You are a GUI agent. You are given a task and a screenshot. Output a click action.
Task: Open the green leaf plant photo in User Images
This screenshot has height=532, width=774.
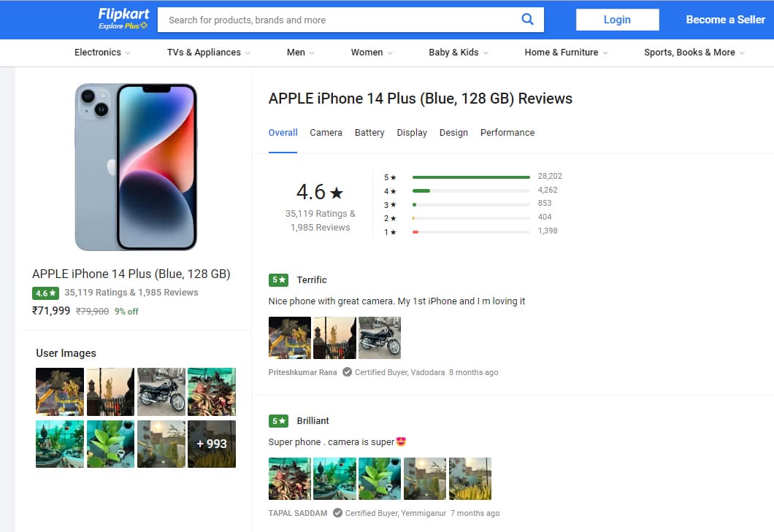110,444
